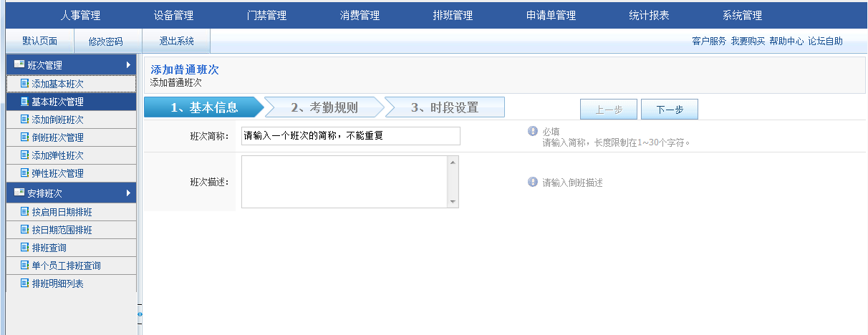
Task: Open the 设备管理 menu
Action: [x=173, y=16]
